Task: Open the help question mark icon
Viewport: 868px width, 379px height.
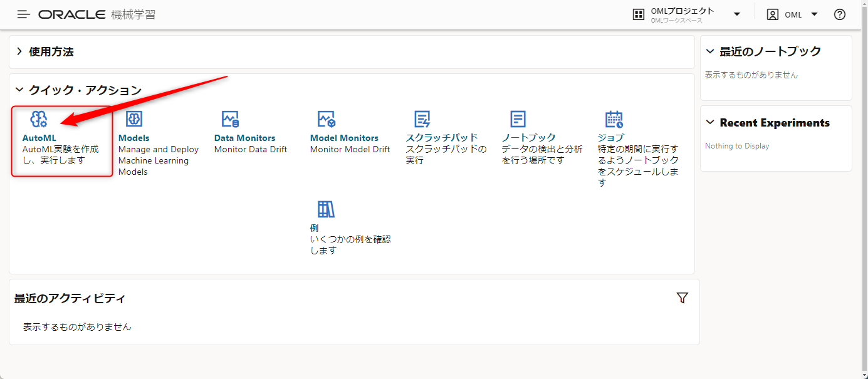Action: coord(840,14)
